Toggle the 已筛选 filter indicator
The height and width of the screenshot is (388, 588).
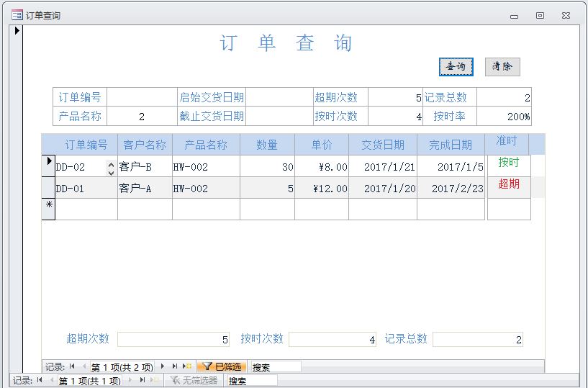(x=222, y=366)
